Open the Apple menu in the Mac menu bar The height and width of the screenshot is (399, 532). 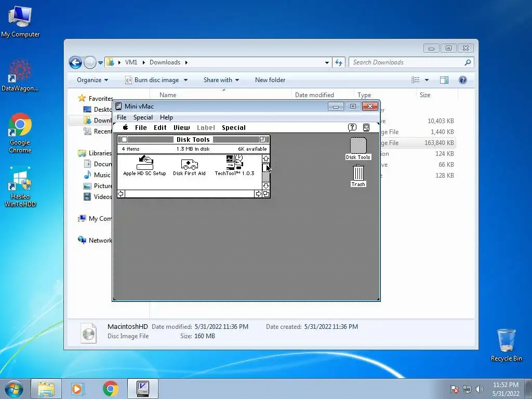[126, 127]
